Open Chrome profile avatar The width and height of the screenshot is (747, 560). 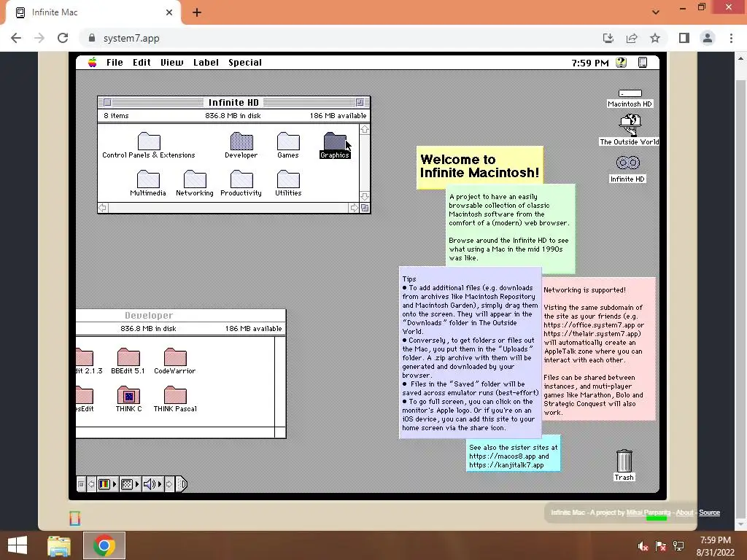click(x=708, y=38)
